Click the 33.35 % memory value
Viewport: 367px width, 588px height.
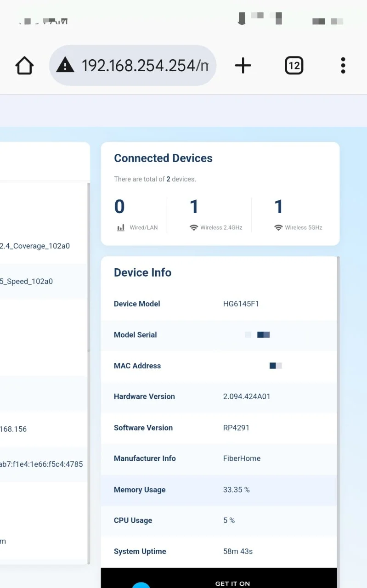(237, 490)
